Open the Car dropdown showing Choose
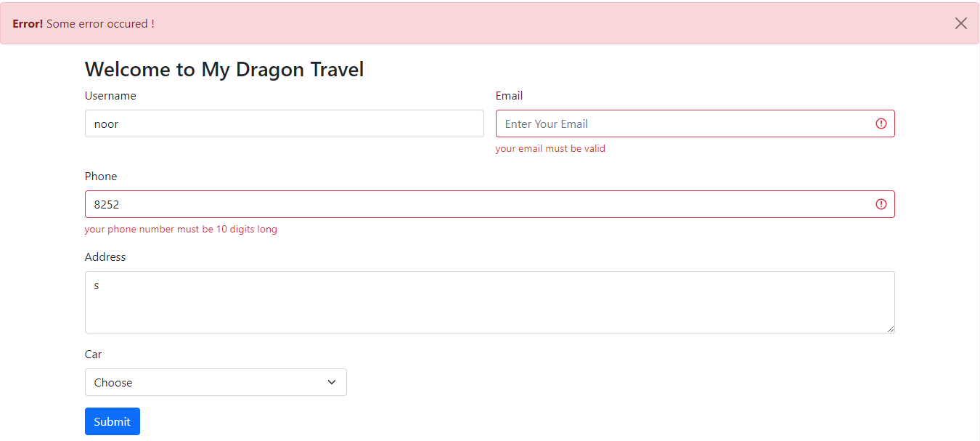The height and width of the screenshot is (441, 980). [x=215, y=381]
